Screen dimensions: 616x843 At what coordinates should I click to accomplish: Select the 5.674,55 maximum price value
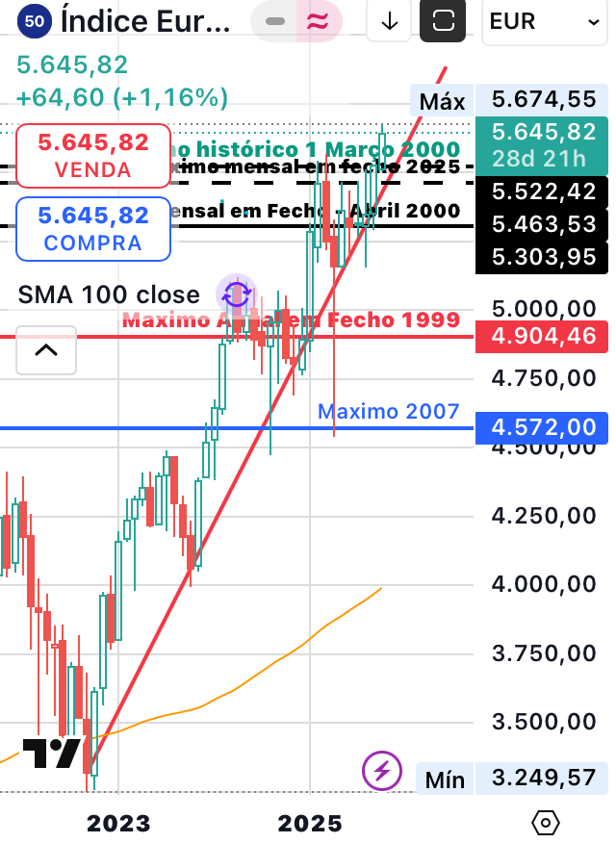point(544,99)
